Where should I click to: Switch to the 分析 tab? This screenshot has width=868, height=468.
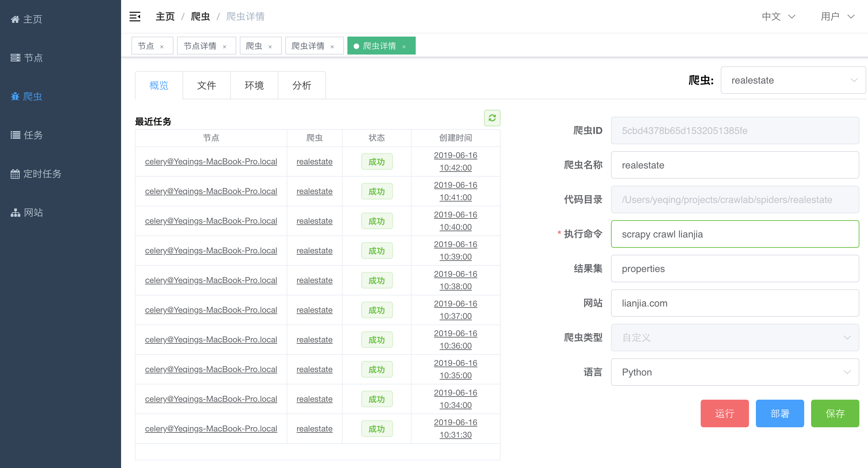click(x=302, y=85)
